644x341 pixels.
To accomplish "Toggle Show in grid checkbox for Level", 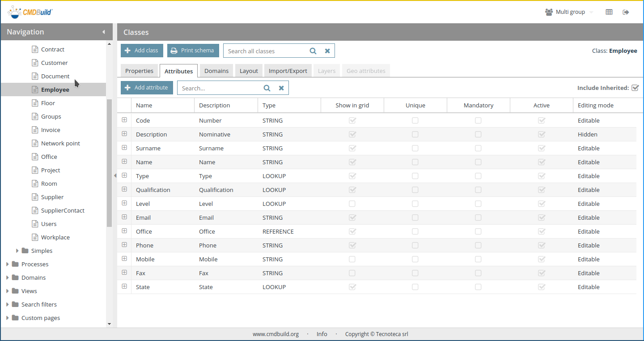I will tap(352, 204).
